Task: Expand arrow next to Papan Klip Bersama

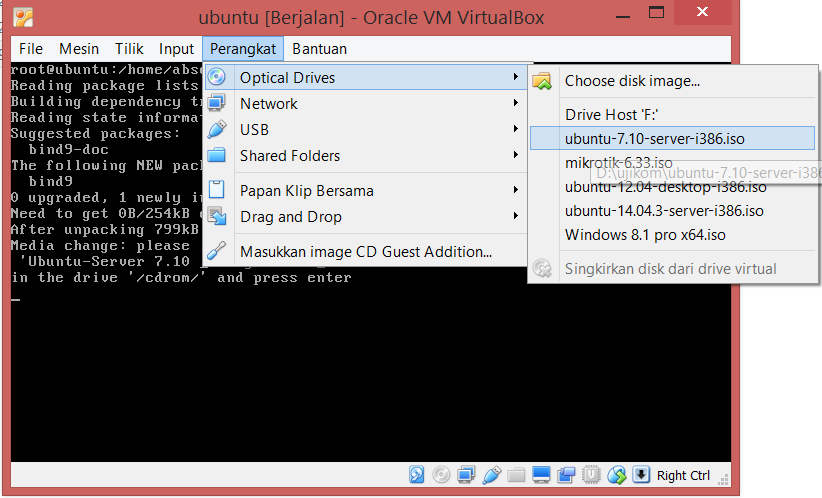Action: point(516,189)
